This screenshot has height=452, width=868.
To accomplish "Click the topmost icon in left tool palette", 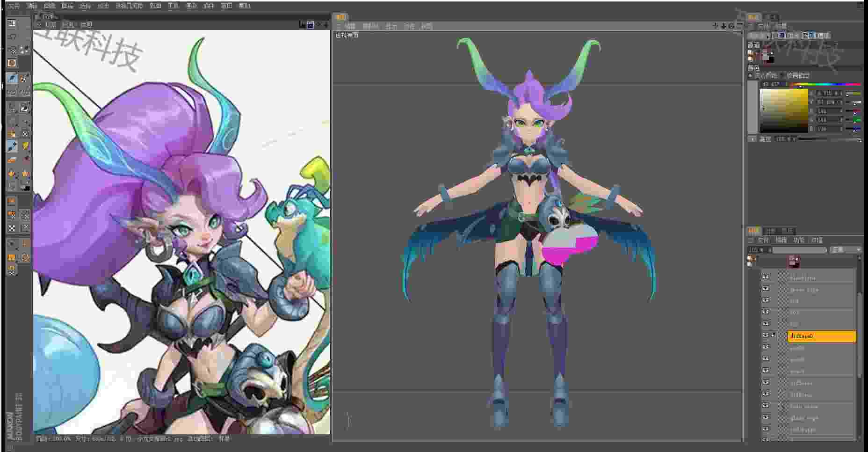I will (12, 23).
